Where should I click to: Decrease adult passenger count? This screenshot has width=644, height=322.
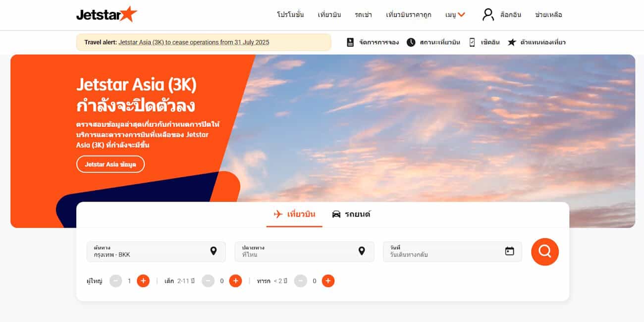[x=115, y=281]
